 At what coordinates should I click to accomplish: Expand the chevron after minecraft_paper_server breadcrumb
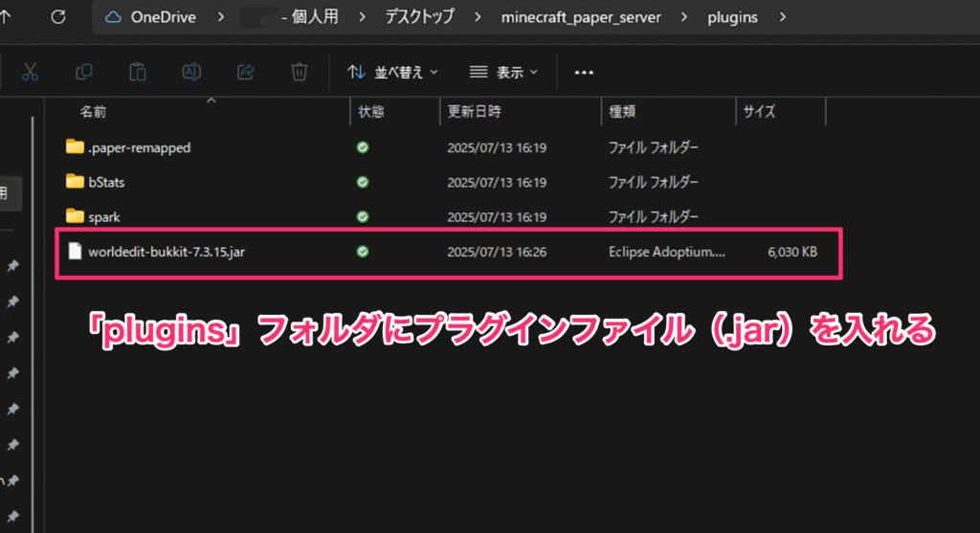683,17
